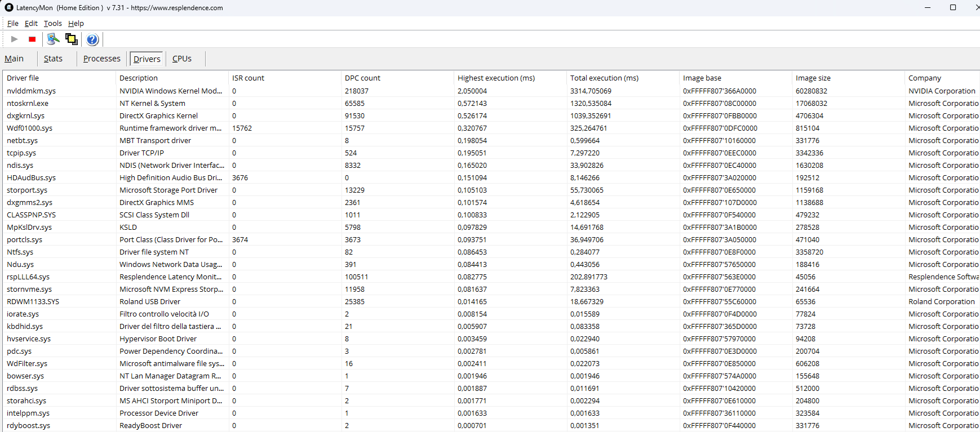This screenshot has height=432, width=980.
Task: Switch to the CPUs tab
Action: (x=182, y=59)
